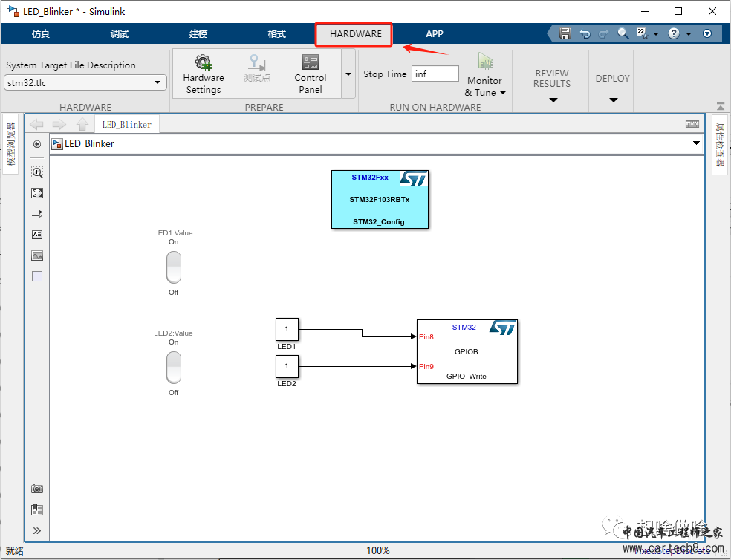Image resolution: width=731 pixels, height=560 pixels.
Task: Insert a text annotation
Action: click(37, 235)
